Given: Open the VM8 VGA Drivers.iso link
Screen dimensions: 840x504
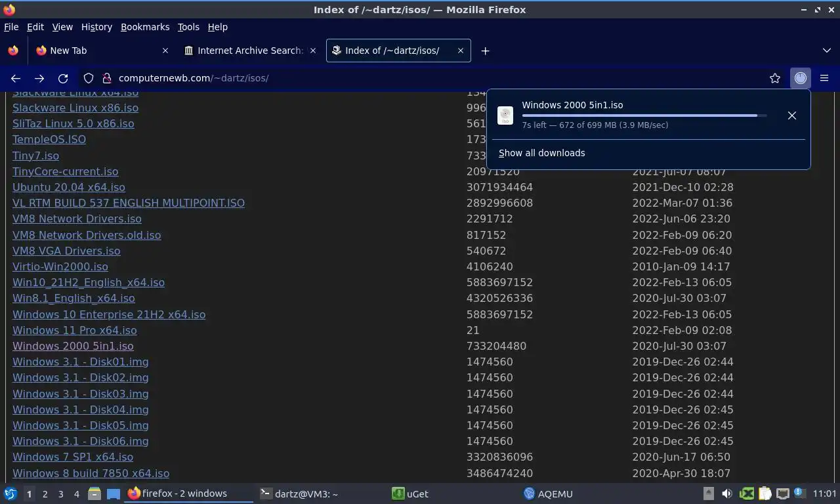Looking at the screenshot, I should pyautogui.click(x=66, y=251).
